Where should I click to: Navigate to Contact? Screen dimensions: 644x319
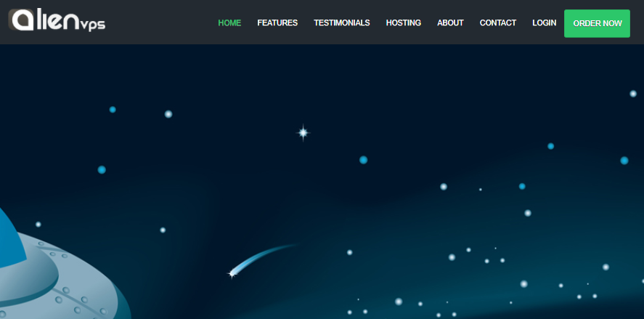pyautogui.click(x=498, y=23)
